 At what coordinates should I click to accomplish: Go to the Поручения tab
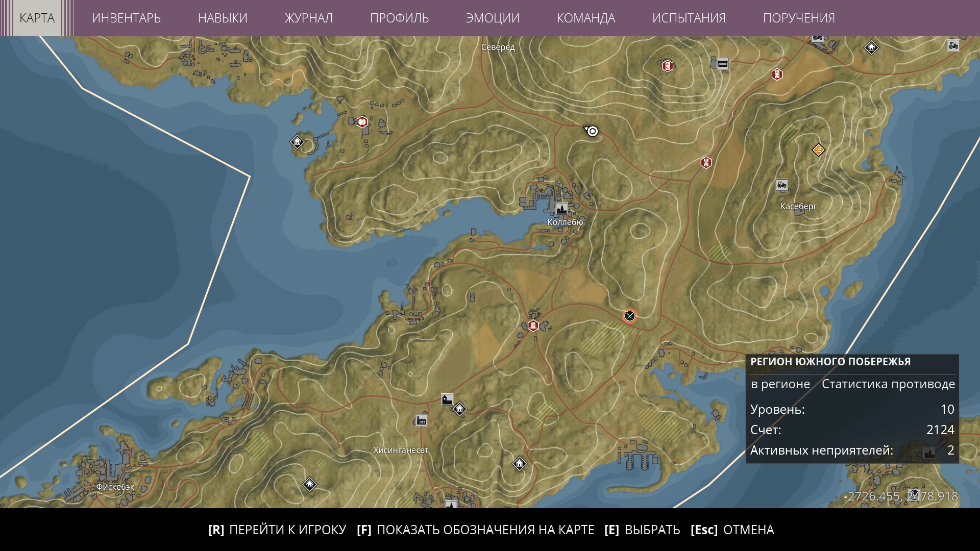[x=799, y=18]
